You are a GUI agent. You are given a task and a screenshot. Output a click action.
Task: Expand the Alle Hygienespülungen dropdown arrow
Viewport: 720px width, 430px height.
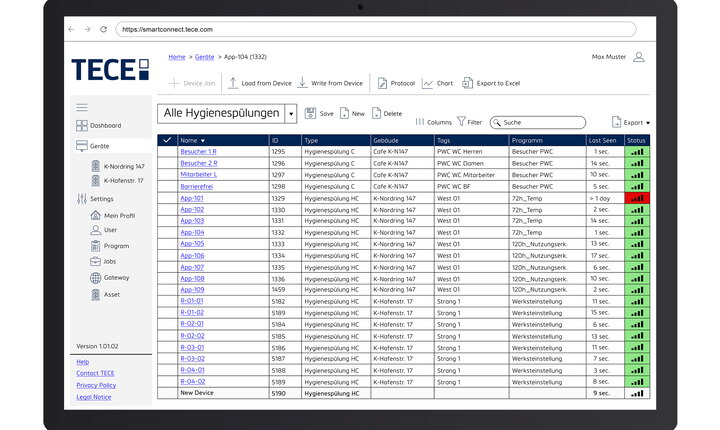pyautogui.click(x=291, y=114)
